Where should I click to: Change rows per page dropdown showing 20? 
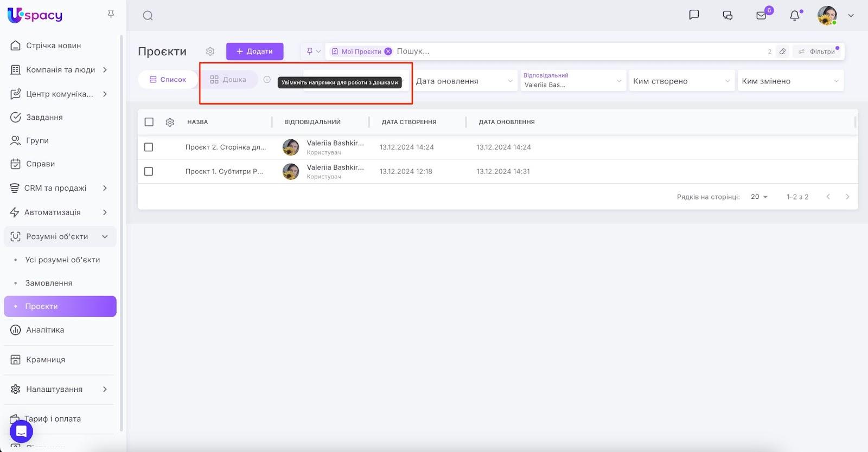click(759, 197)
